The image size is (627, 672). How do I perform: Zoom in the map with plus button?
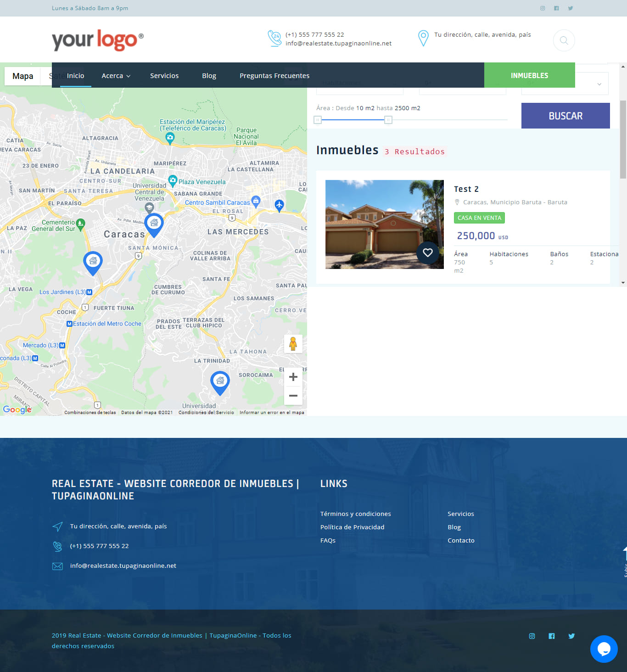pyautogui.click(x=293, y=377)
